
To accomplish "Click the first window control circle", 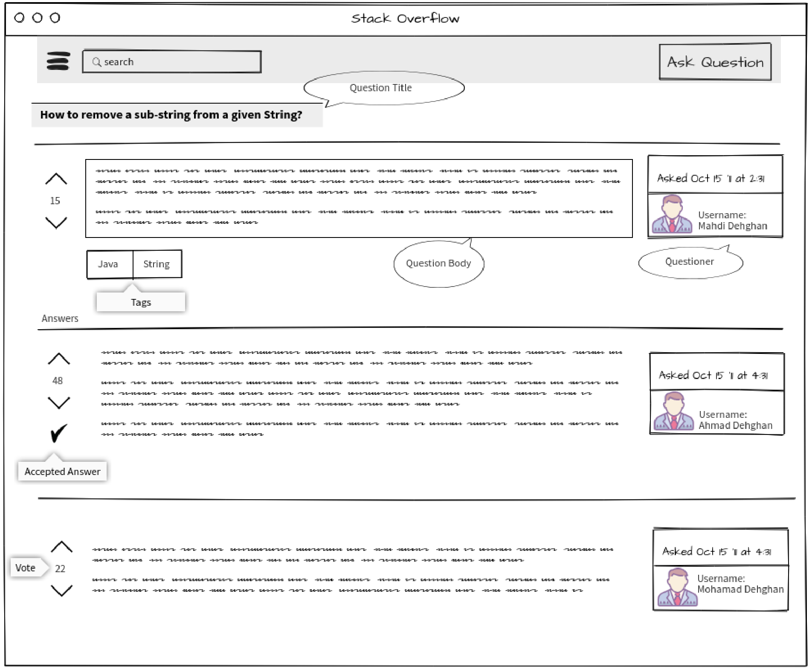I will 19,18.
